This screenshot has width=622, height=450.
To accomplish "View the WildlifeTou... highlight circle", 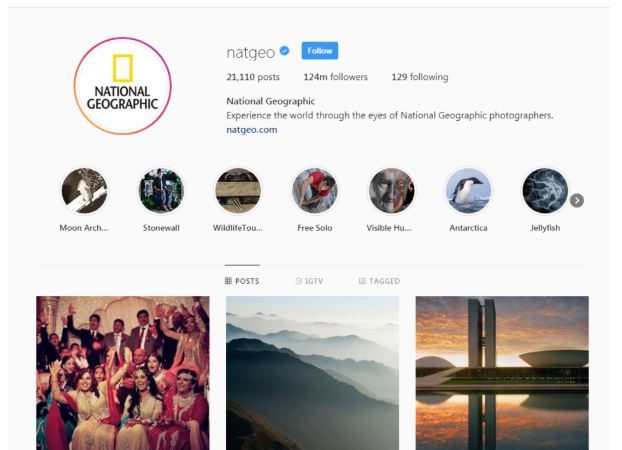I will [238, 191].
